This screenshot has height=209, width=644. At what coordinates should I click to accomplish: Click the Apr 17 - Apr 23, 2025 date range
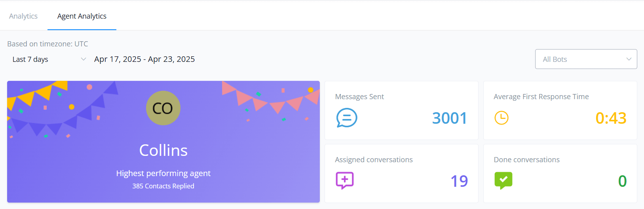pyautogui.click(x=144, y=59)
